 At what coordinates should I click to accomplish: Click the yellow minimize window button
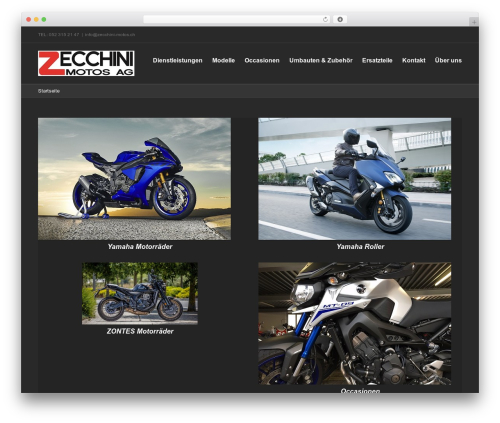(x=36, y=20)
